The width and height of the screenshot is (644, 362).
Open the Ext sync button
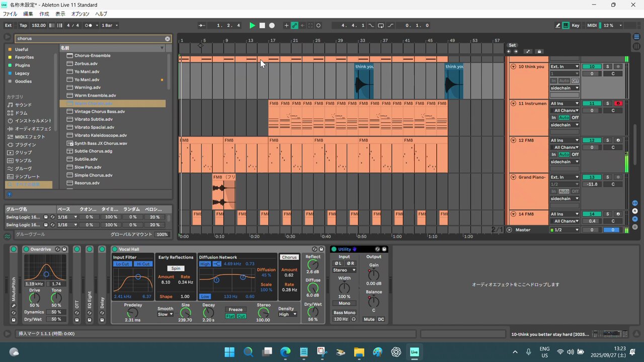tap(9, 26)
